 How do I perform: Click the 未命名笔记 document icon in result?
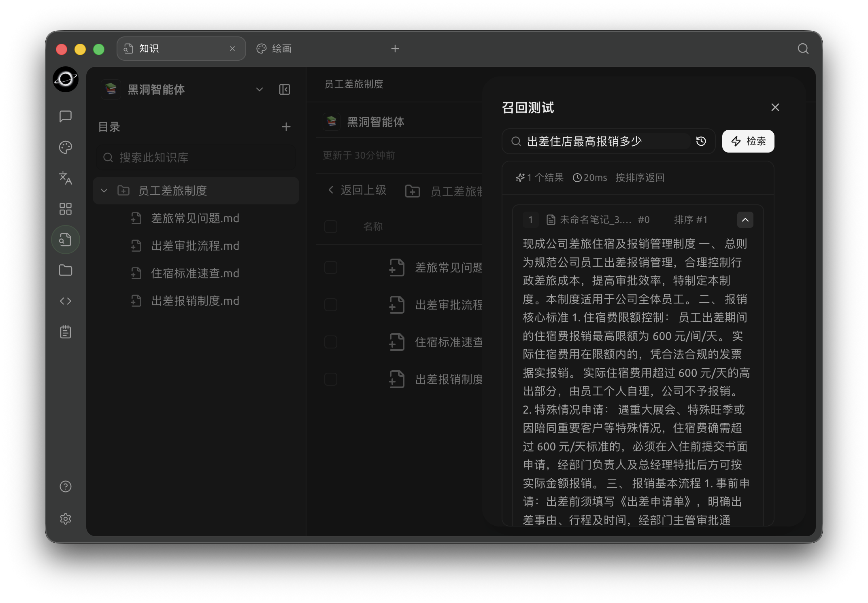click(x=551, y=220)
